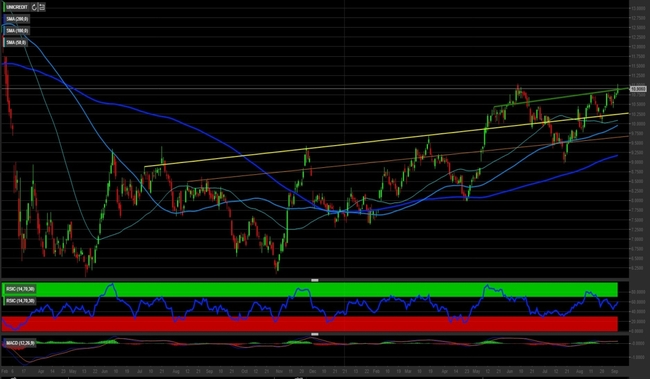Image resolution: width=650 pixels, height=379 pixels.
Task: Select the long yellow trendline
Action: click(x=386, y=141)
